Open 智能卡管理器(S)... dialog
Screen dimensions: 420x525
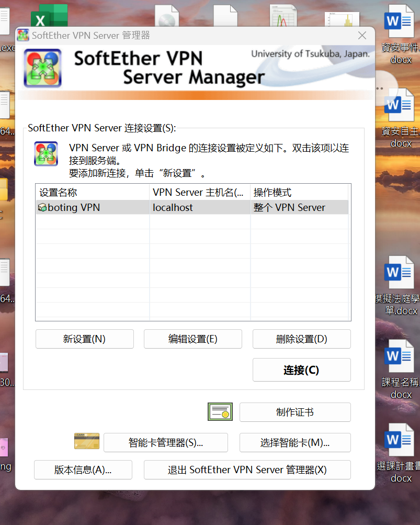click(166, 442)
